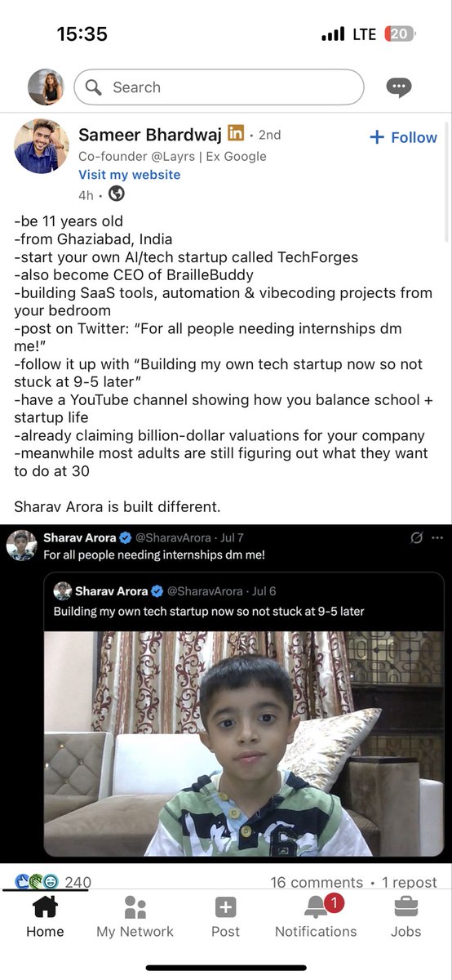The width and height of the screenshot is (452, 980).
Task: Tap the three-dot menu in tweet screenshot
Action: 438,538
